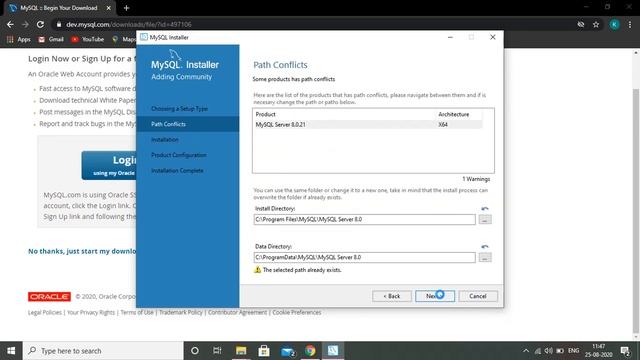Open Choosing a Setup Type step
This screenshot has height=360, width=640.
coord(180,109)
